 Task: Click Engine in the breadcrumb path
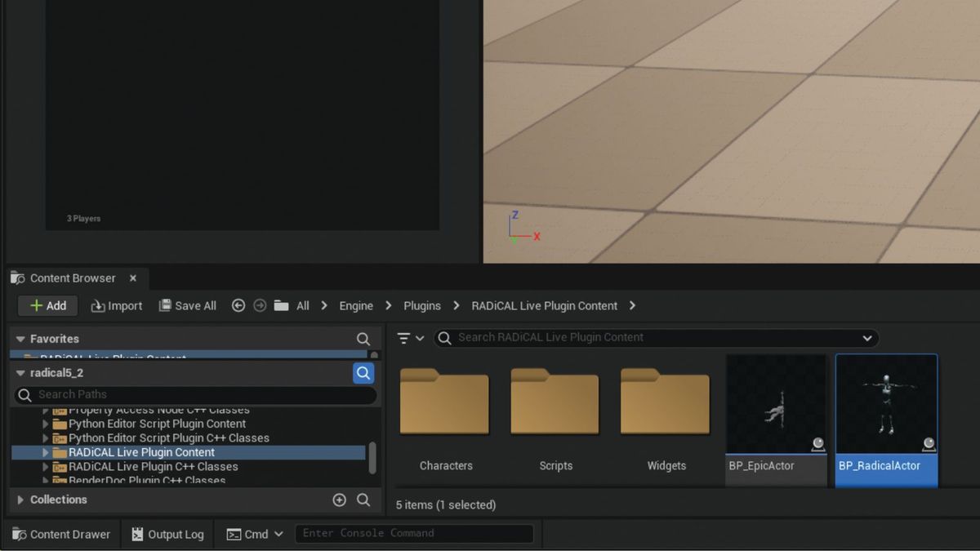coord(356,305)
